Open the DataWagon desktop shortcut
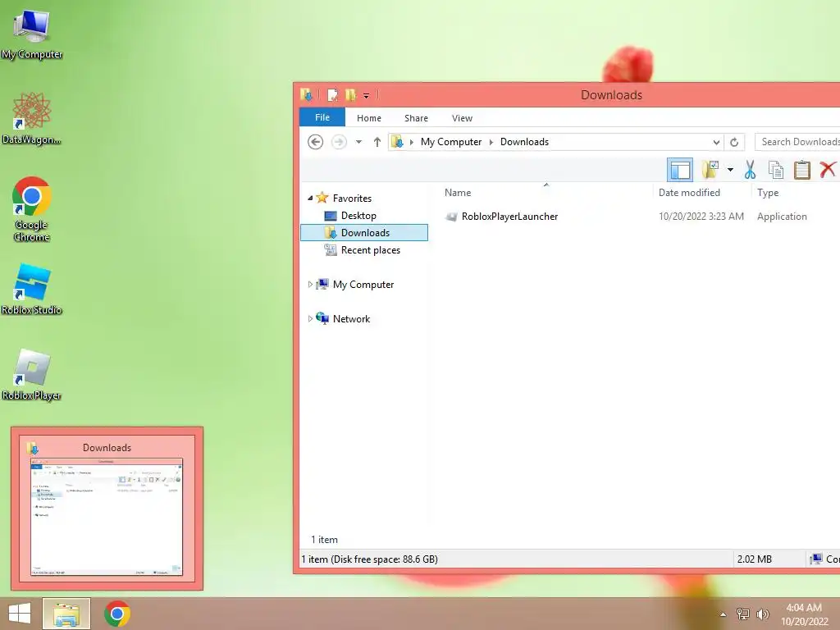This screenshot has width=840, height=630. (x=32, y=118)
